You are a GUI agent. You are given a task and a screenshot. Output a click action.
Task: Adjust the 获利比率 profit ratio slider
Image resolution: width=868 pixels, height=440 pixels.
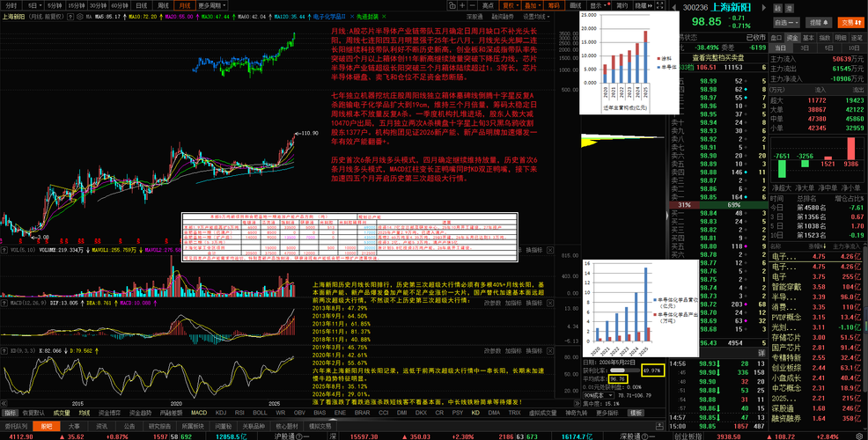[x=624, y=370]
